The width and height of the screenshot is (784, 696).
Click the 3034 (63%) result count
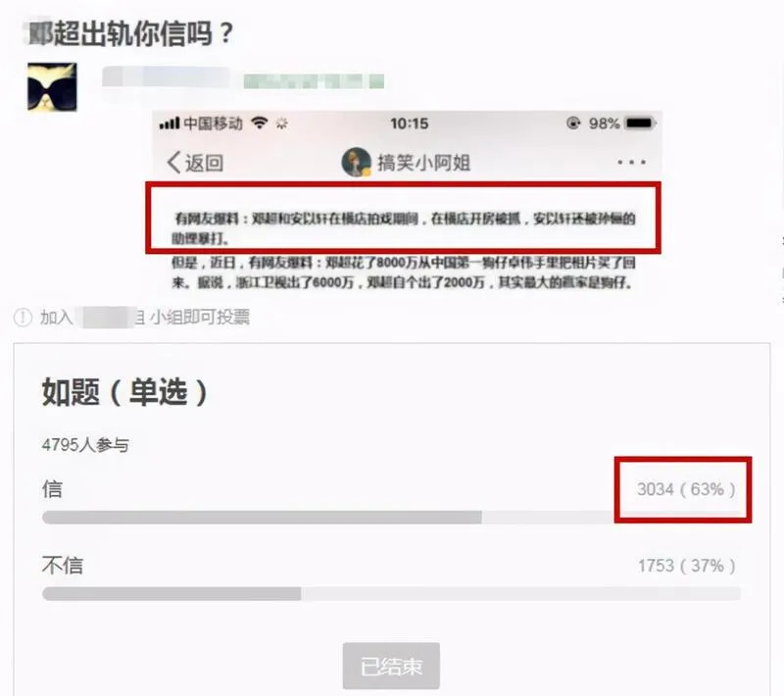coord(686,489)
